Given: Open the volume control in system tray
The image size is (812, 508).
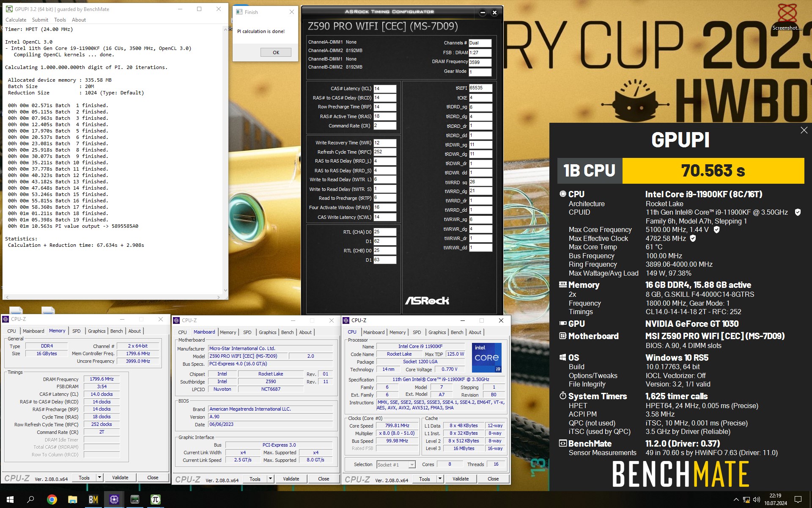Looking at the screenshot, I should tap(757, 500).
